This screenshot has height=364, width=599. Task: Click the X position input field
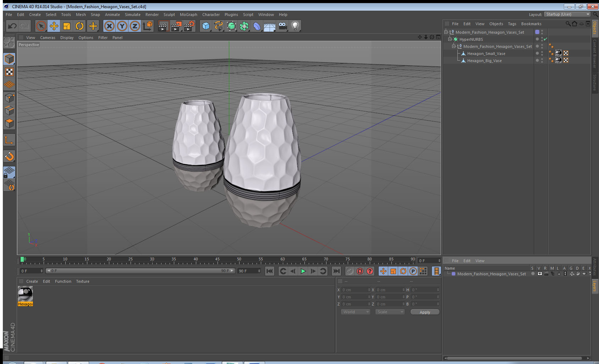(356, 290)
